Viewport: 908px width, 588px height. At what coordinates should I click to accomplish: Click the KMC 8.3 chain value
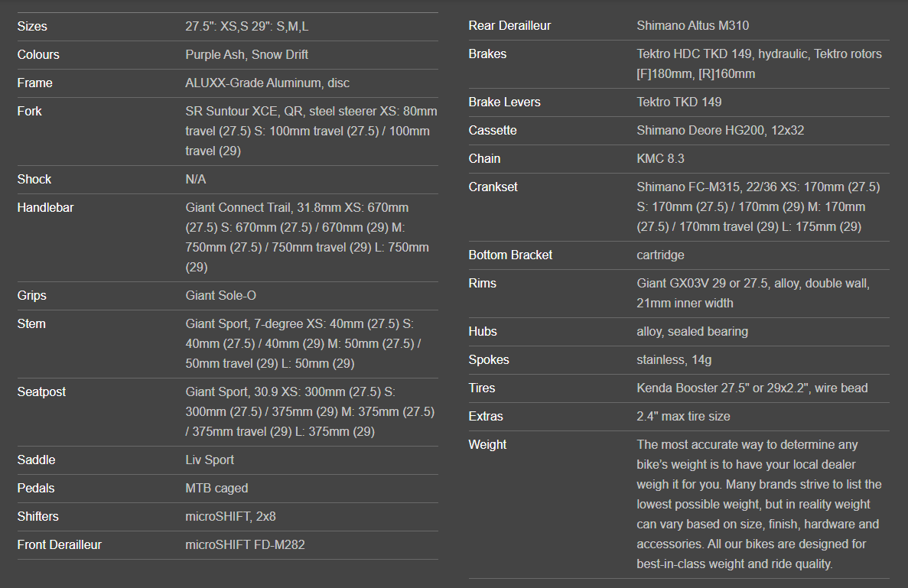click(x=660, y=158)
